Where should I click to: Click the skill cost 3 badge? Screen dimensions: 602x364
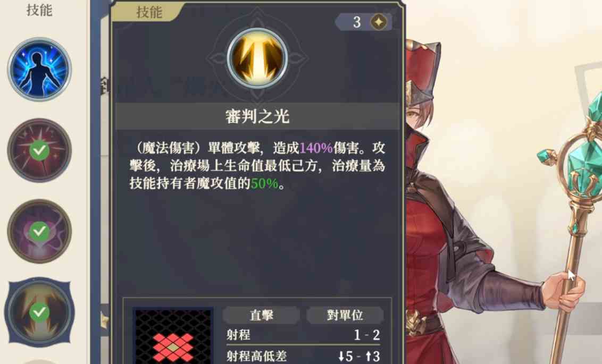click(x=364, y=22)
